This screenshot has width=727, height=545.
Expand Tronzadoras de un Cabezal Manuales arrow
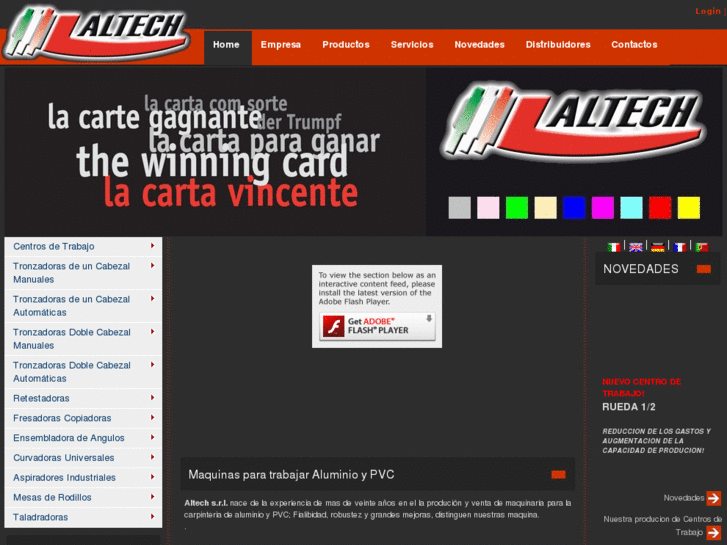point(153,266)
